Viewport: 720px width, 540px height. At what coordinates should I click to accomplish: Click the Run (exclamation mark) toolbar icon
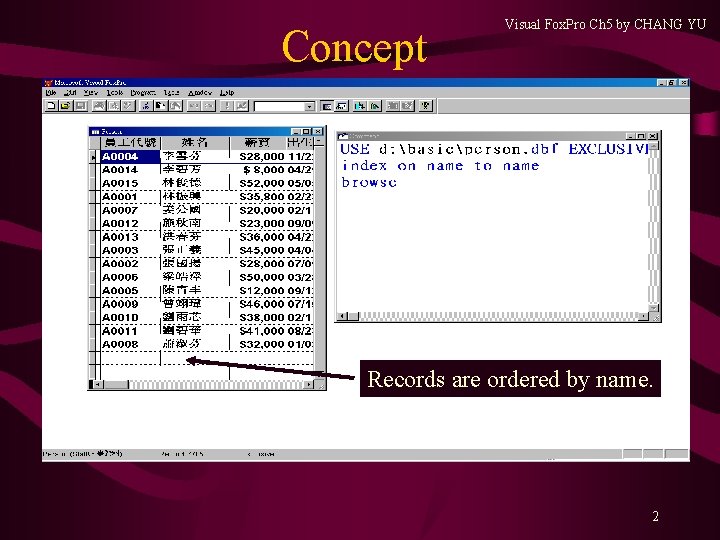pyautogui.click(x=227, y=106)
